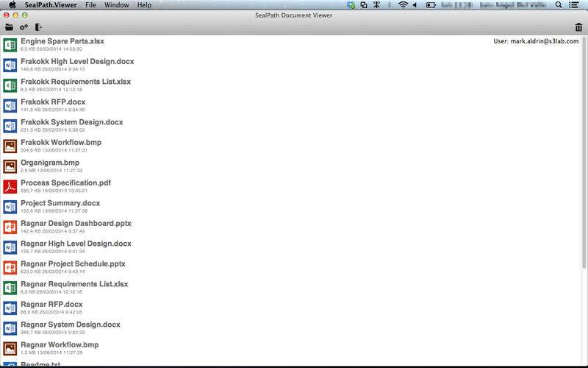Click Word icon for Ragnar High Level Design
Screen dimensions: 588x368
coord(10,247)
